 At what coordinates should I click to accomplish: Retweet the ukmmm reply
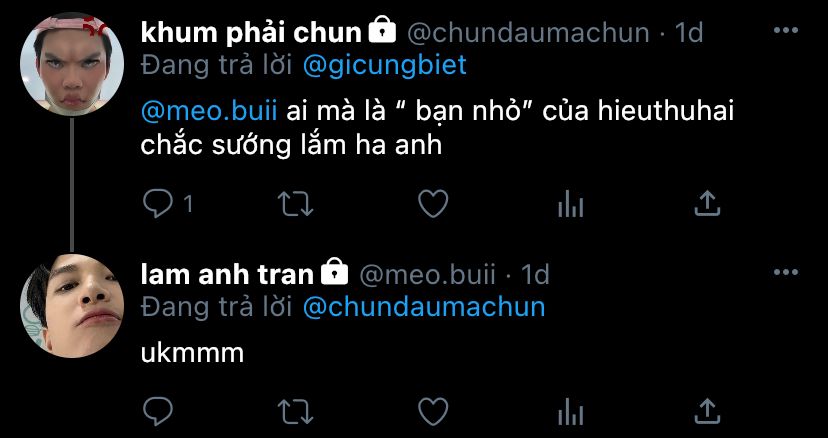[296, 411]
